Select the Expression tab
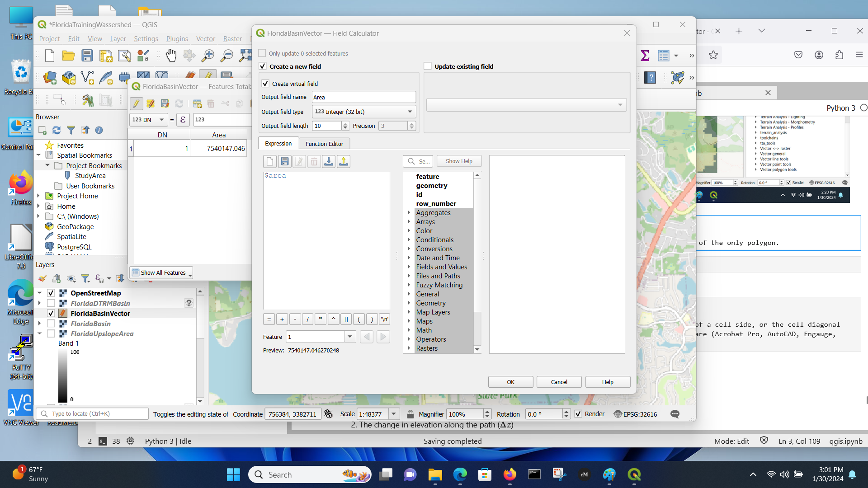The image size is (868, 488). (278, 143)
